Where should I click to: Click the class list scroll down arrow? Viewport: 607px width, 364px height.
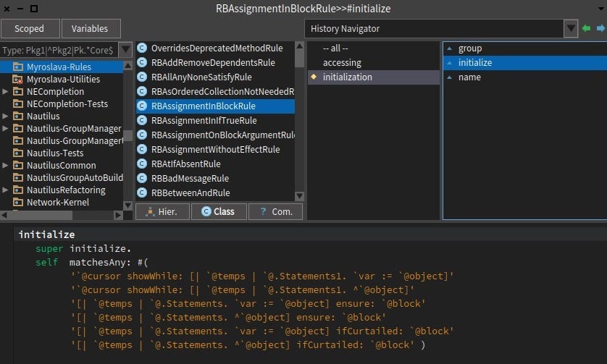pos(299,196)
